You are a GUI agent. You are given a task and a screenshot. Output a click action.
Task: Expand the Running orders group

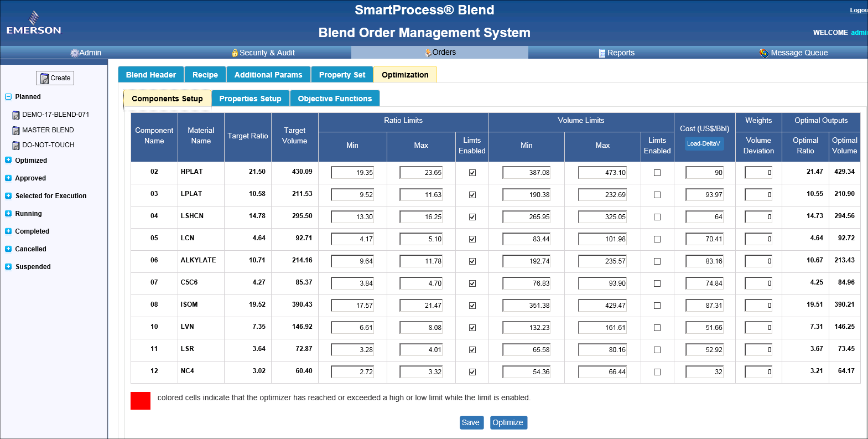pyautogui.click(x=8, y=213)
